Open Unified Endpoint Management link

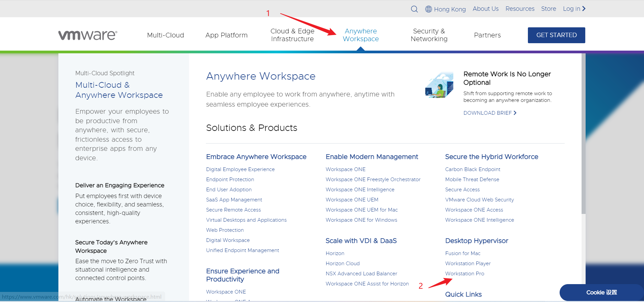(242, 250)
